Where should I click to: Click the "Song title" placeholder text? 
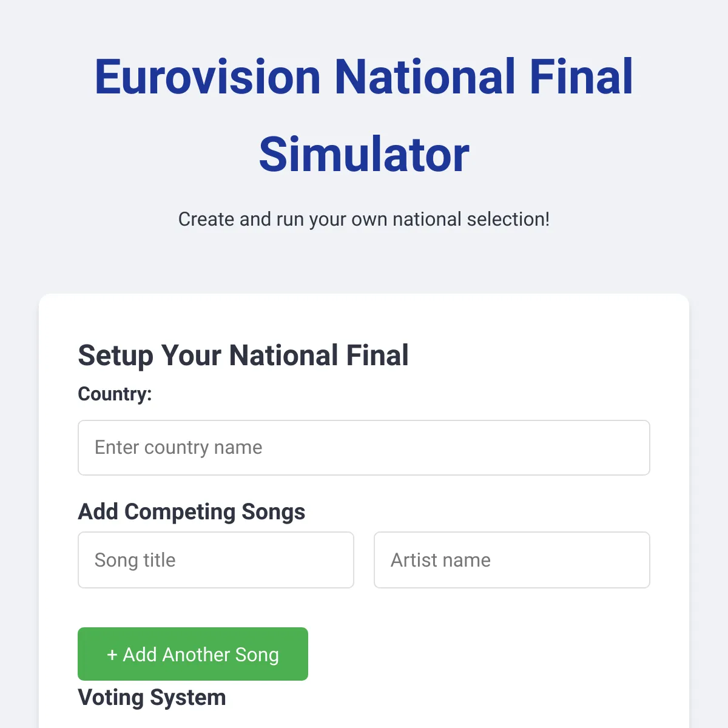coord(135,560)
